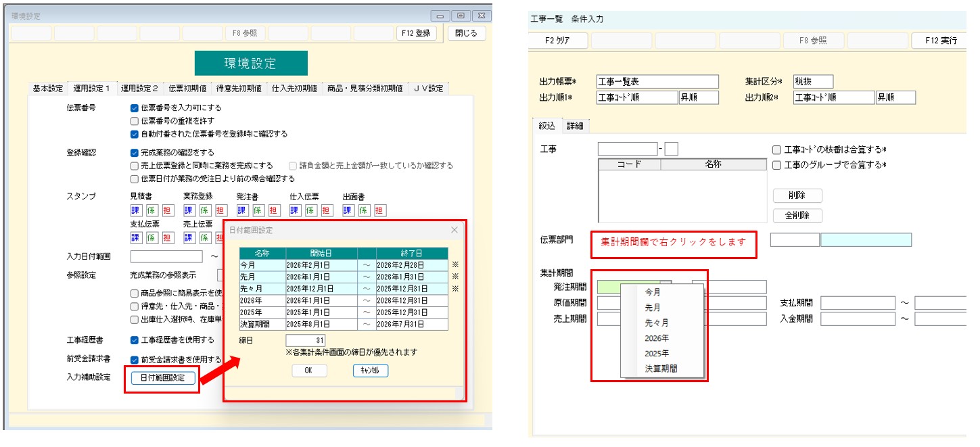
Task: Tick 工事のグループで合算する checkbox
Action: tap(777, 165)
